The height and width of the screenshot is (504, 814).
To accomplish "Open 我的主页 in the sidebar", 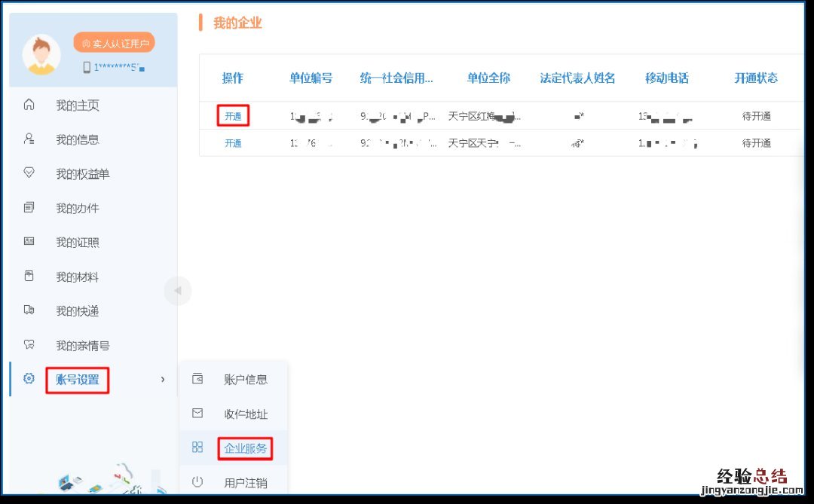I will [78, 105].
